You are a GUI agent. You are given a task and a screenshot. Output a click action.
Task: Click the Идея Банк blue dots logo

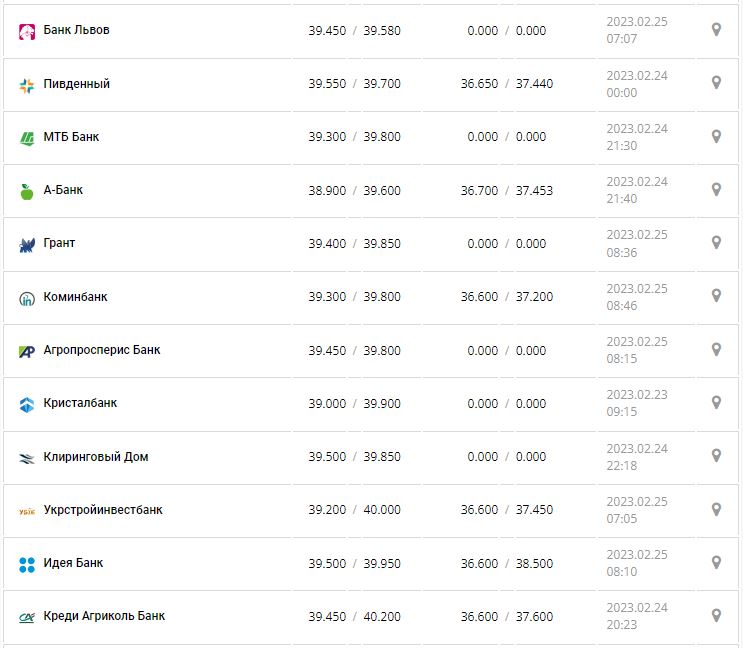(x=27, y=564)
